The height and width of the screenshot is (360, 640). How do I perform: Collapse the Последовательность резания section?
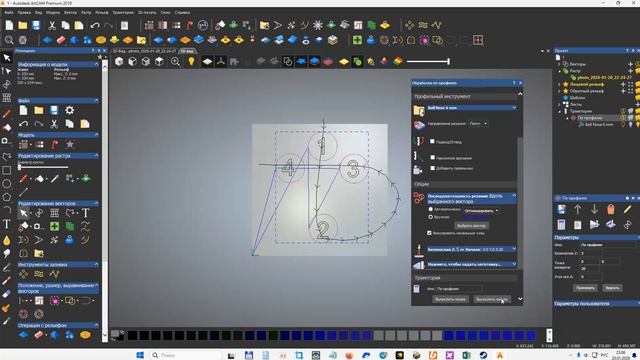click(x=514, y=196)
